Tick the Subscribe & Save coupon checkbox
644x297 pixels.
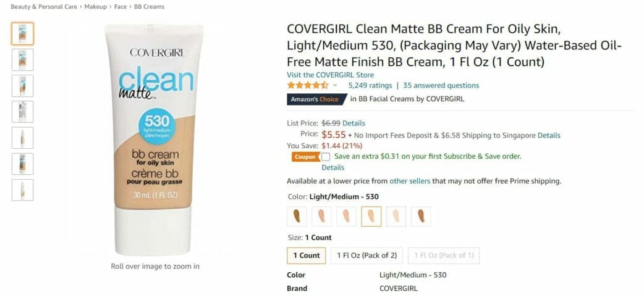[326, 157]
